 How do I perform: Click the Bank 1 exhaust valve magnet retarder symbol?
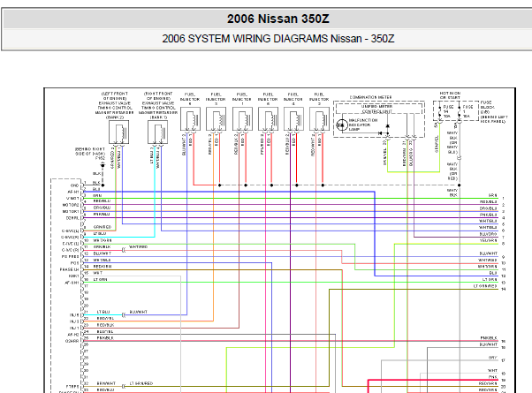coord(158,132)
